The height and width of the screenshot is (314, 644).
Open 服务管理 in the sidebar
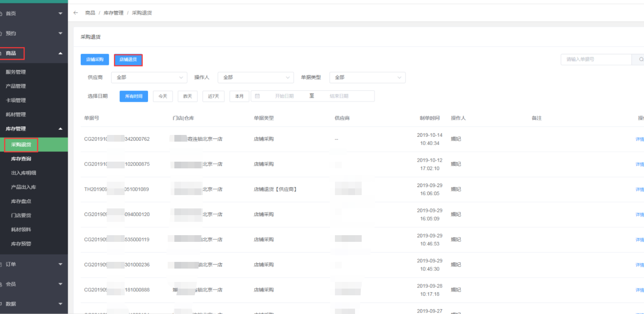(x=16, y=72)
